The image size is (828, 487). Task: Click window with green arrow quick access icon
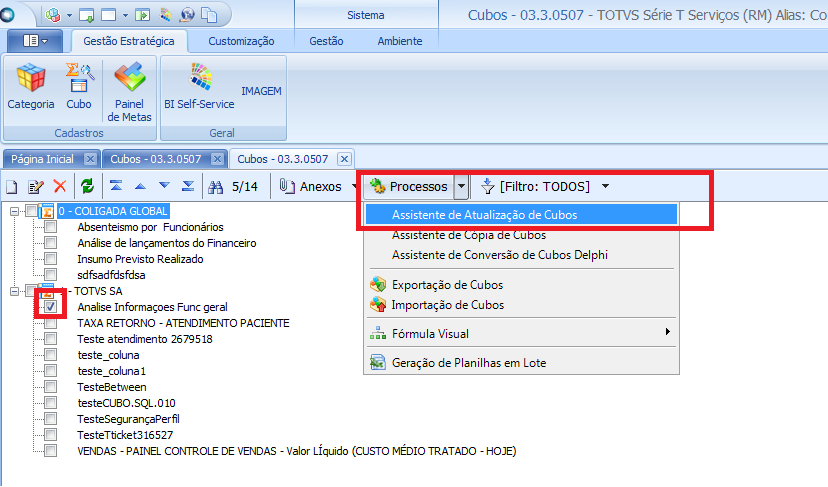pos(86,15)
